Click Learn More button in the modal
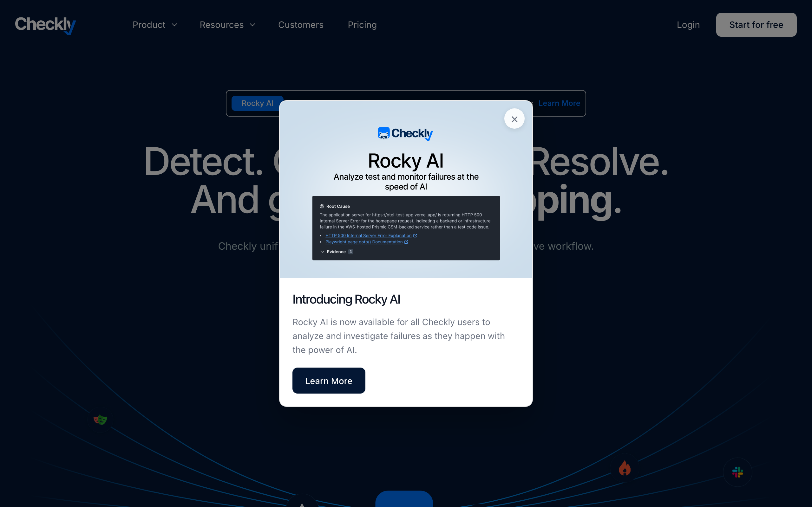 329,381
